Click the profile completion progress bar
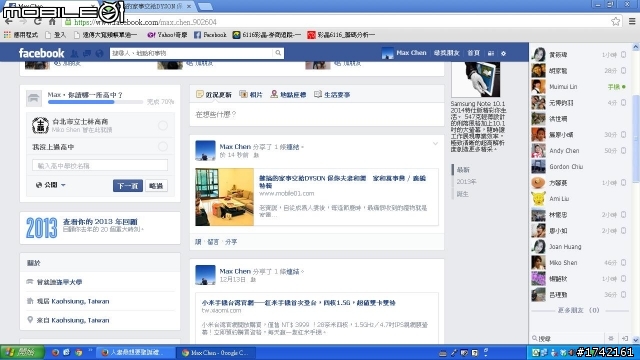640x360 pixels. (x=95, y=102)
